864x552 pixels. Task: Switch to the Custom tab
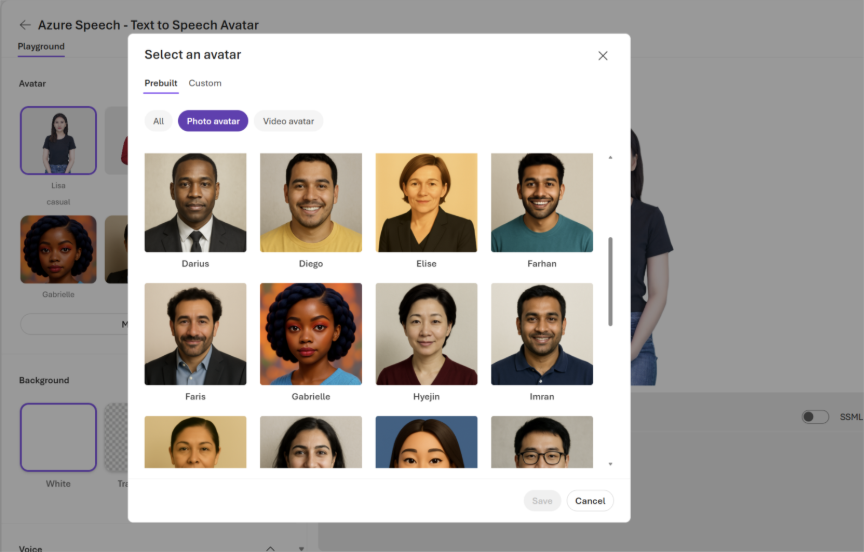click(205, 83)
